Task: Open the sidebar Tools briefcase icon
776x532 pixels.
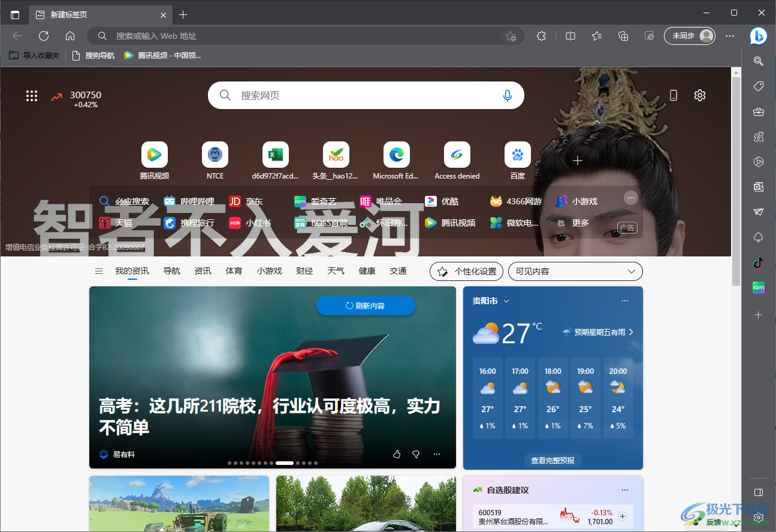Action: pyautogui.click(x=758, y=111)
